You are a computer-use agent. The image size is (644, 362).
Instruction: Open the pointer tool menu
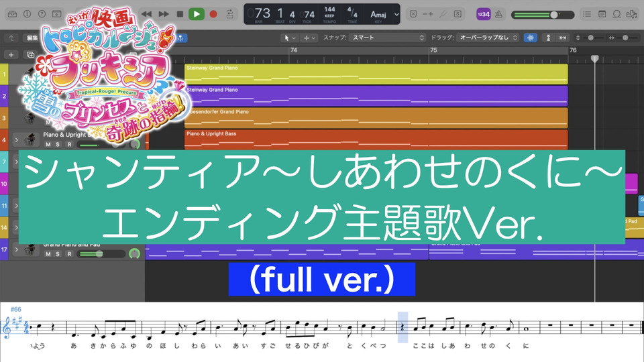290,38
